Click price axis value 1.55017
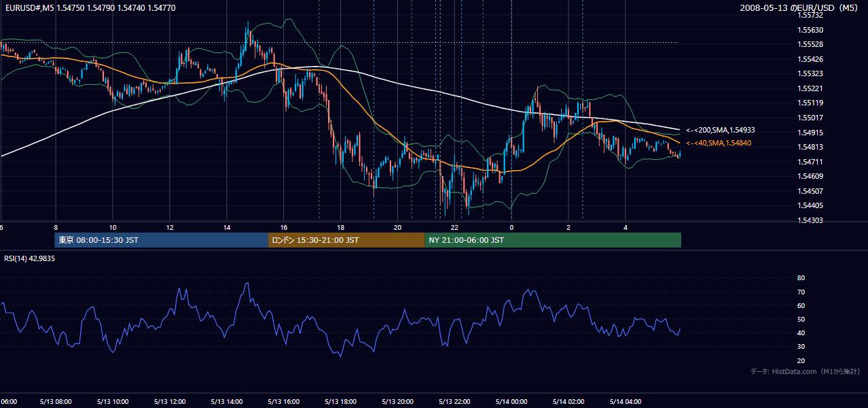The height and width of the screenshot is (408, 868). (811, 118)
